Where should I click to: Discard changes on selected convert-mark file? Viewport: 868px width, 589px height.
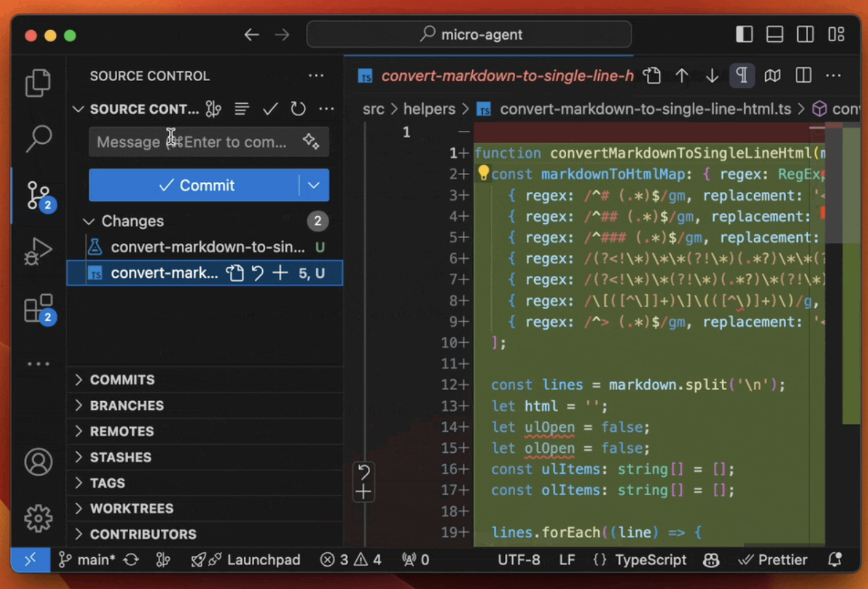coord(258,272)
